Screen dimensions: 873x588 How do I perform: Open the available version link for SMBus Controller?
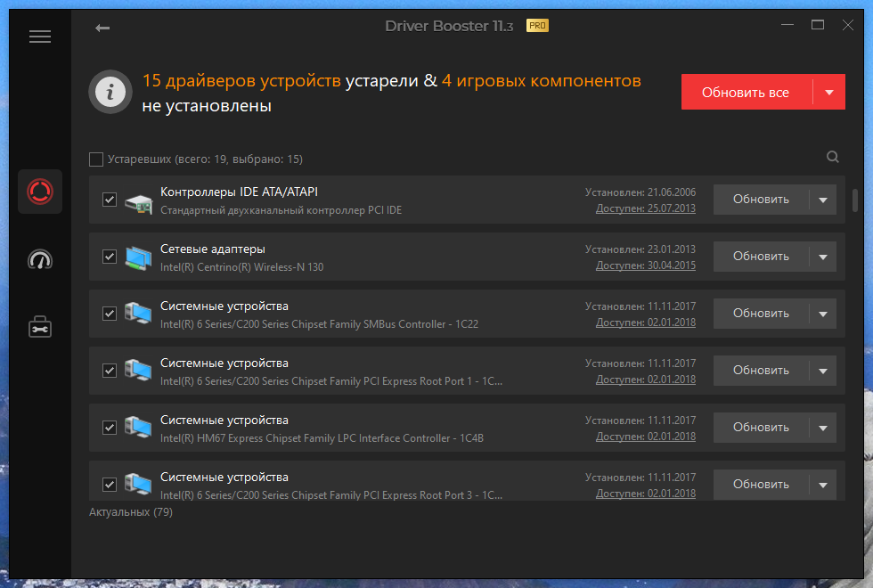coord(646,323)
